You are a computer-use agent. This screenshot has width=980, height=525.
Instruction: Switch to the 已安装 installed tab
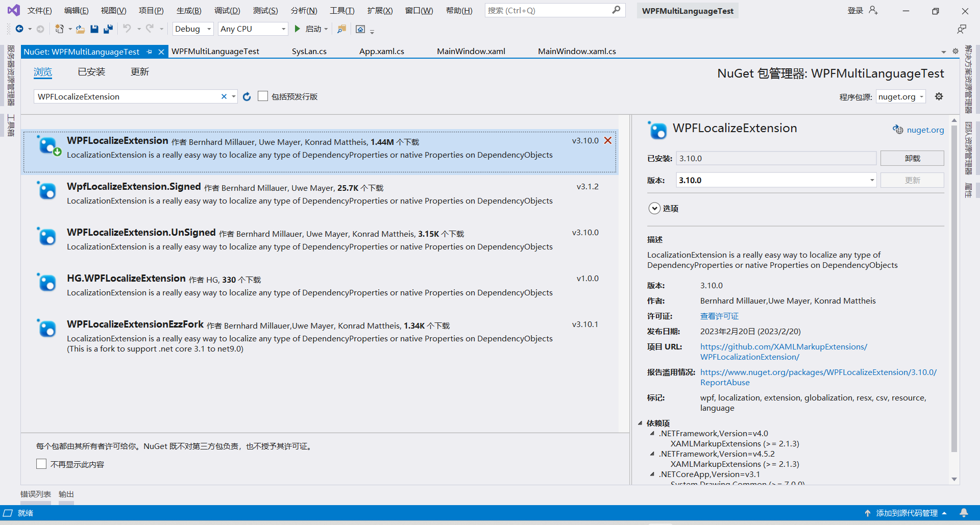coord(91,72)
